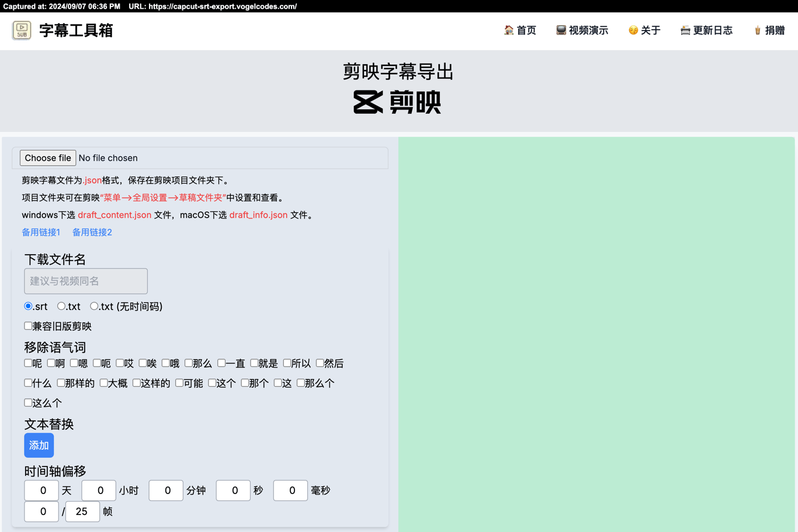Click the 分钟 minutes offset field
Viewport: 798px width, 532px height.
(x=166, y=491)
